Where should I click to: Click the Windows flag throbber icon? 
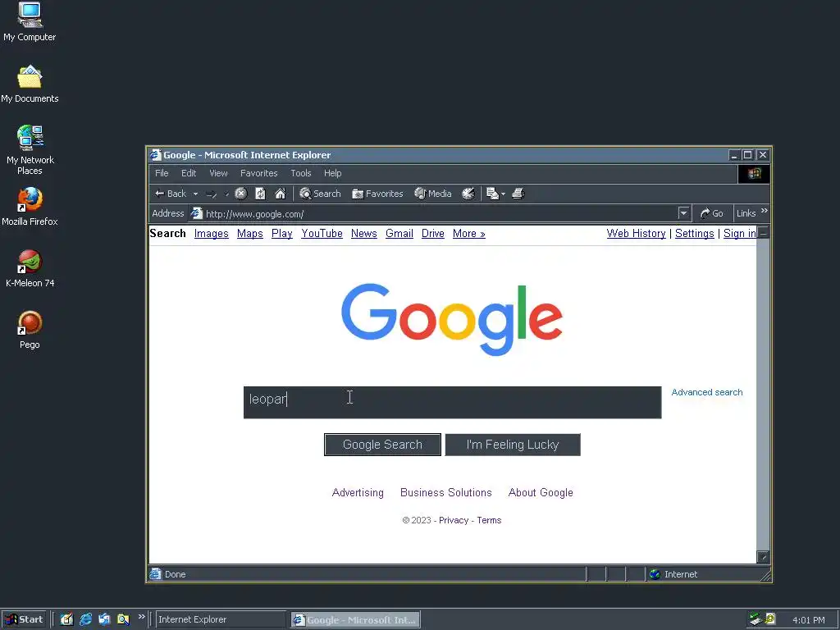(755, 174)
